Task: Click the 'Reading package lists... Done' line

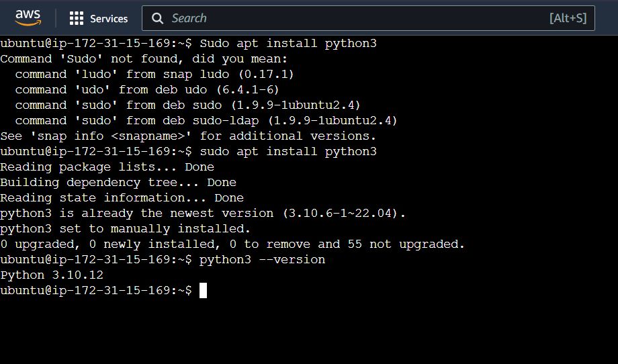Action: [107, 167]
